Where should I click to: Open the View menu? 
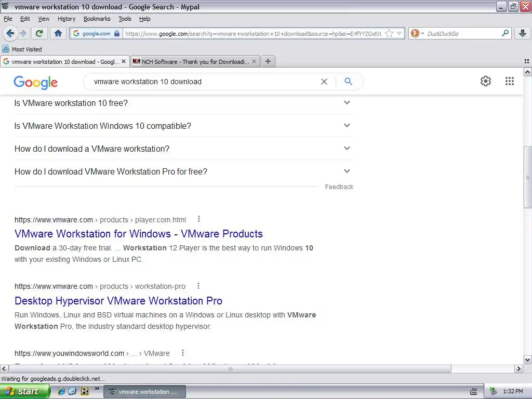coord(44,19)
